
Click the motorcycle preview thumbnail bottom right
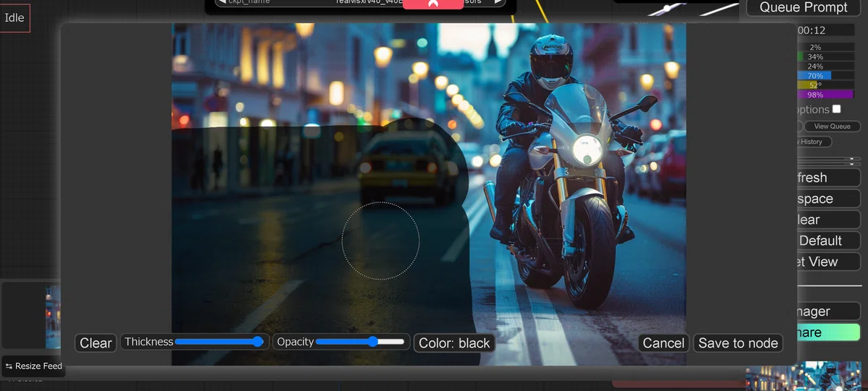pyautogui.click(x=803, y=376)
